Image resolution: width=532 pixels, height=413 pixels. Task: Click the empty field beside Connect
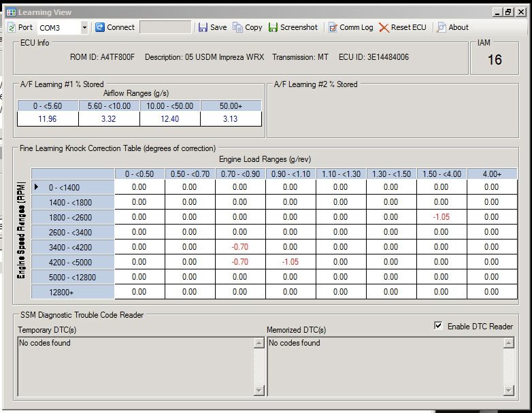click(x=165, y=27)
